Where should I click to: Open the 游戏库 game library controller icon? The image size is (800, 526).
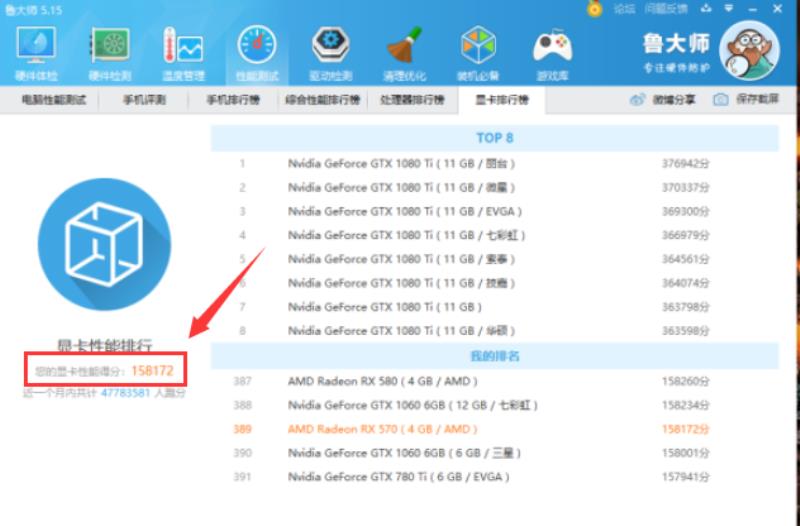click(552, 54)
